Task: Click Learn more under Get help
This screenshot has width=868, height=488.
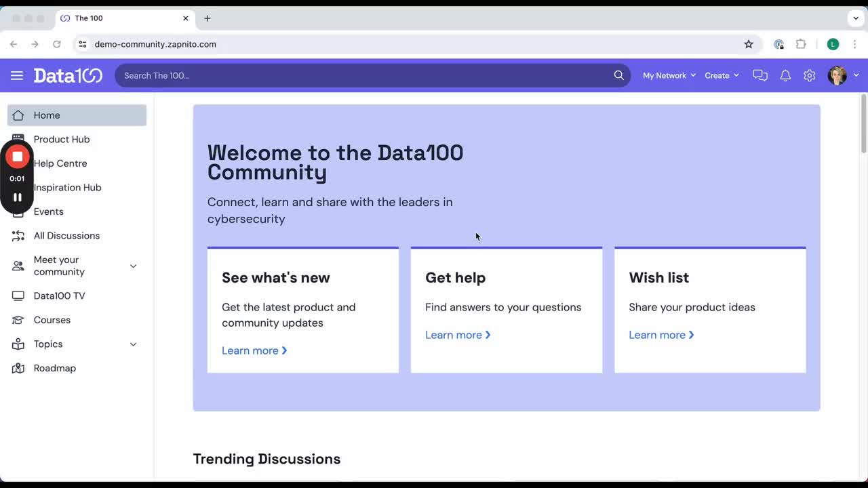Action: click(x=457, y=335)
